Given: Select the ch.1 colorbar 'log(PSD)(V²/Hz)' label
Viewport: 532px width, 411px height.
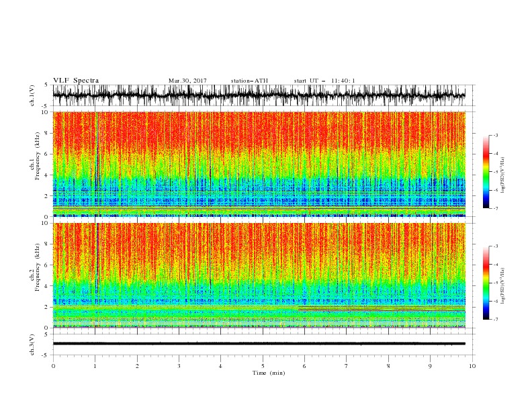Looking at the screenshot, I should [x=502, y=174].
